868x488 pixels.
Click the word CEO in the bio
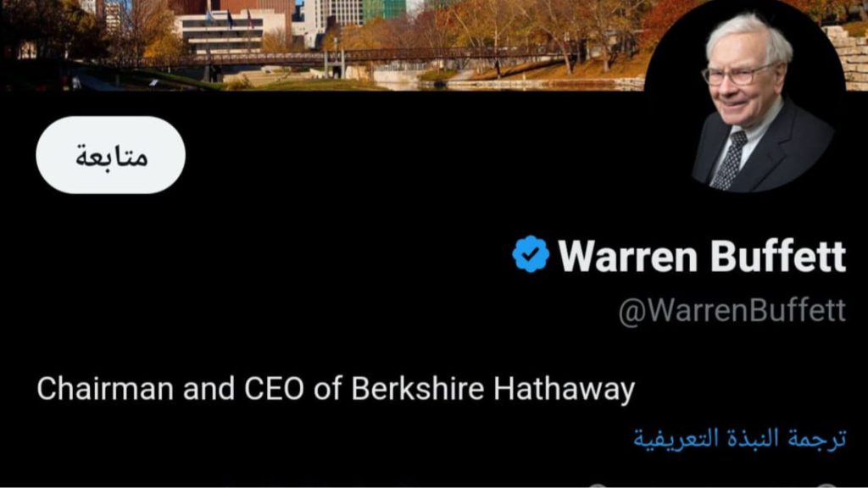tap(274, 388)
